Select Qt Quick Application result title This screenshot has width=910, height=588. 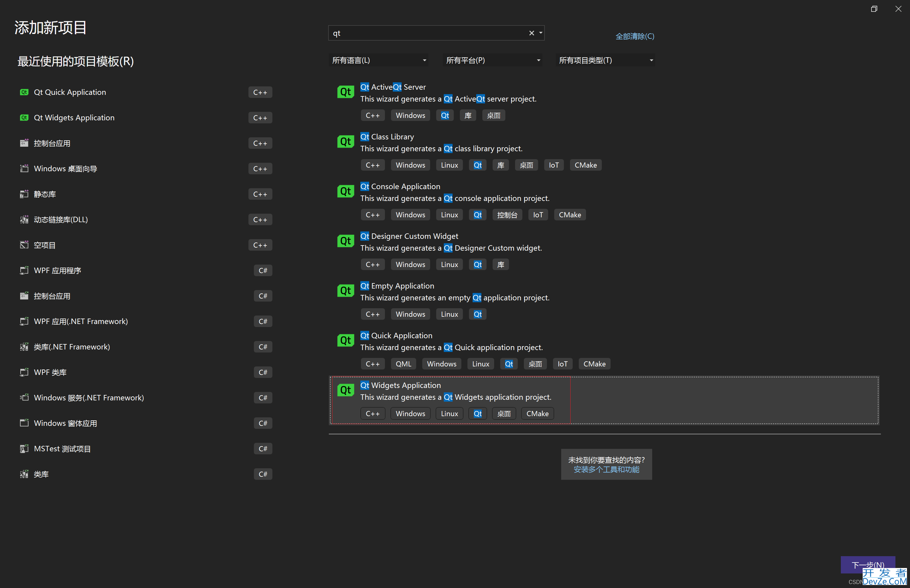pos(396,336)
